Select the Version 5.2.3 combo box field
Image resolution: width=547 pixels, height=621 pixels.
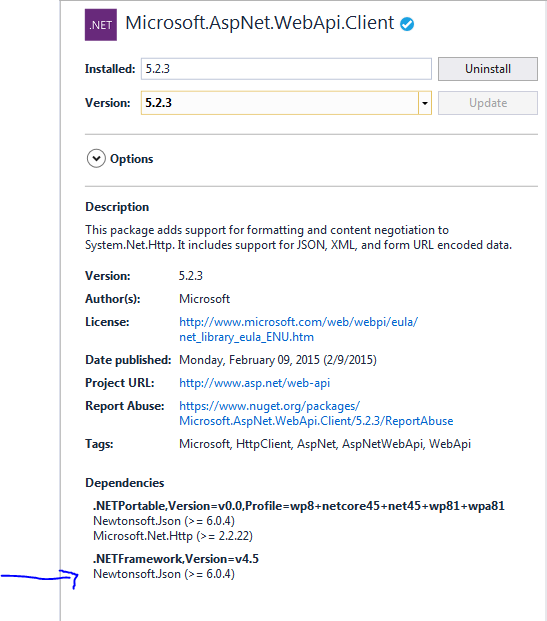[x=286, y=103]
